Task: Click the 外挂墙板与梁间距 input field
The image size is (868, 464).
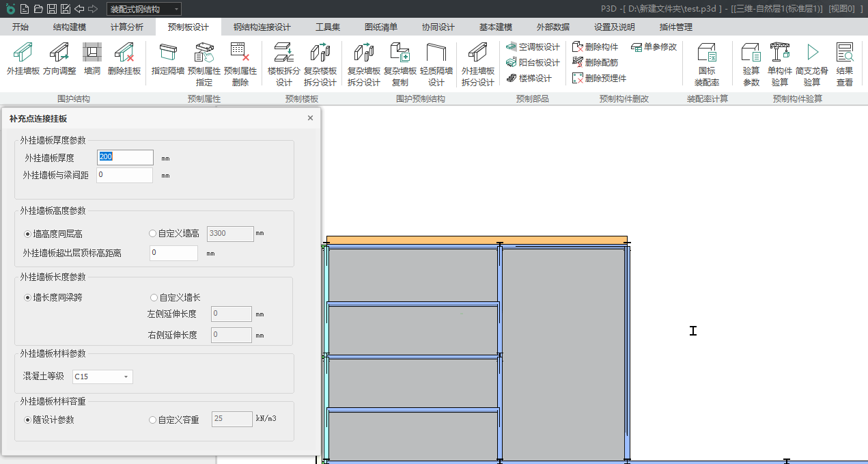Action: point(124,176)
